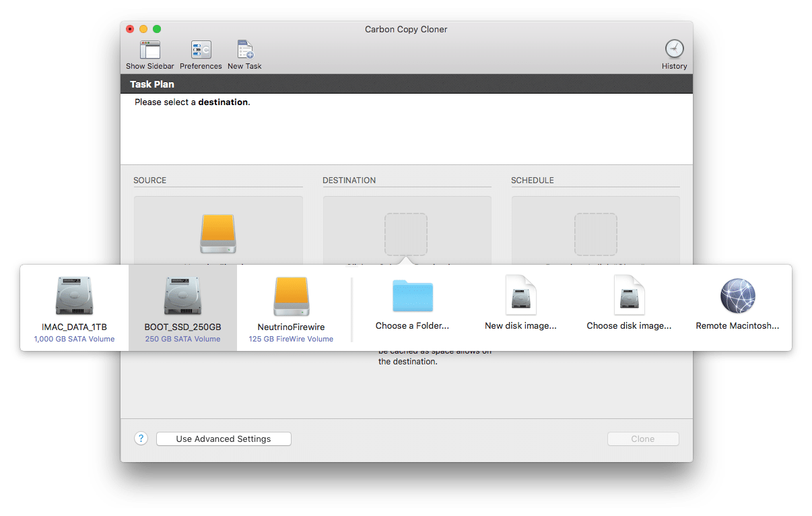Click New disk image option
The height and width of the screenshot is (516, 812).
click(520, 297)
